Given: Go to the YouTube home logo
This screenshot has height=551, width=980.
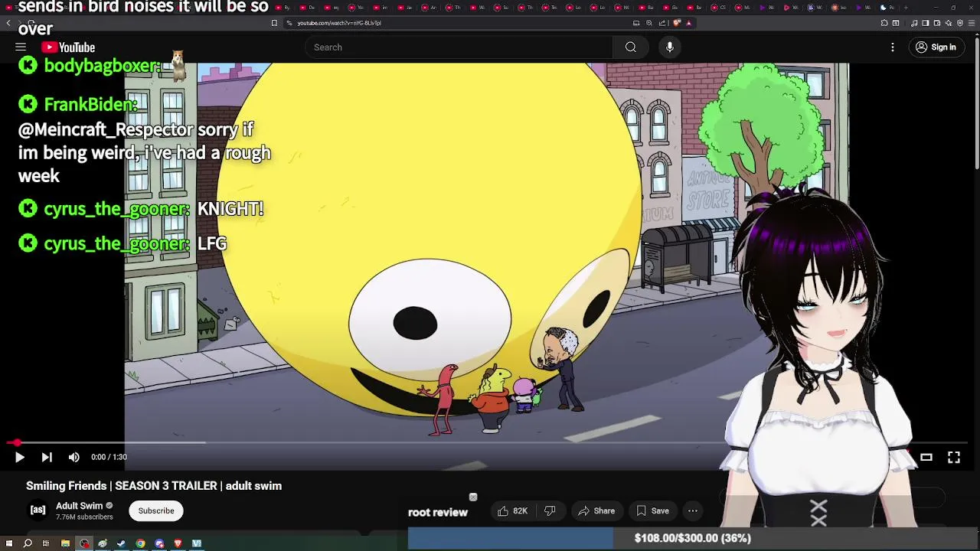Looking at the screenshot, I should (68, 47).
